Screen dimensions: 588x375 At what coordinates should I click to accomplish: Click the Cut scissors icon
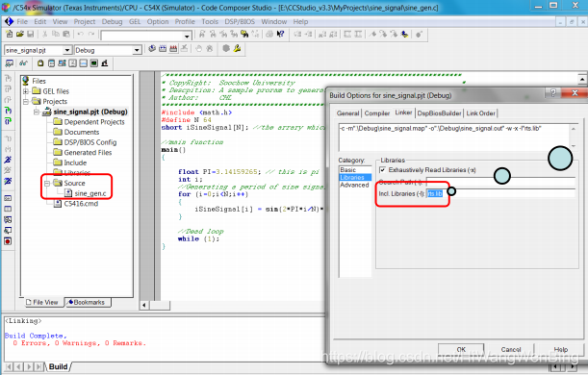click(x=44, y=35)
